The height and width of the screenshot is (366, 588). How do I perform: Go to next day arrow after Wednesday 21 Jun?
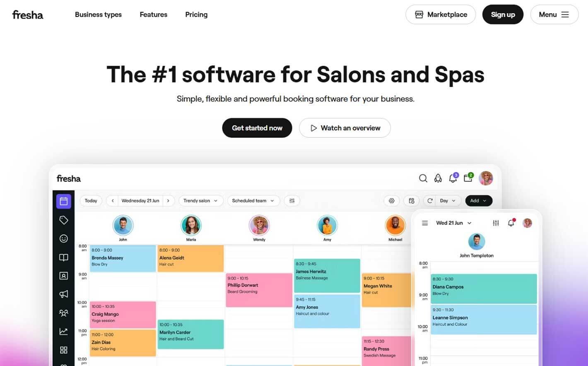coord(168,201)
